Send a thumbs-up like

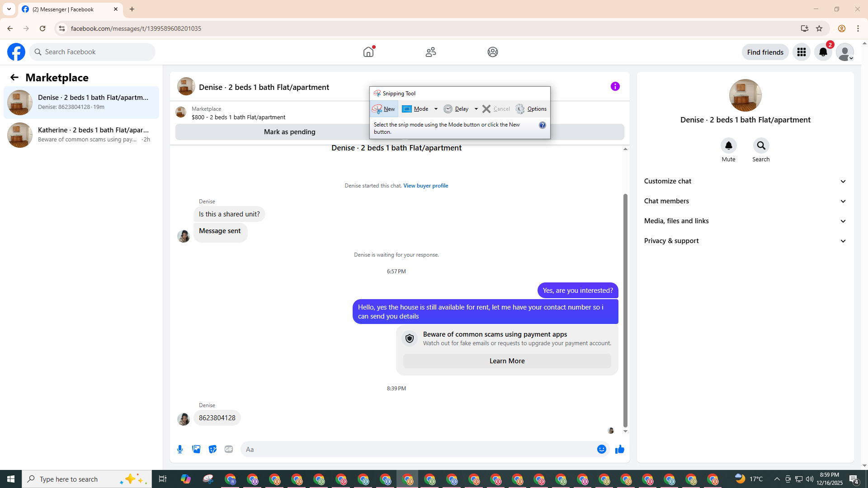tap(620, 449)
